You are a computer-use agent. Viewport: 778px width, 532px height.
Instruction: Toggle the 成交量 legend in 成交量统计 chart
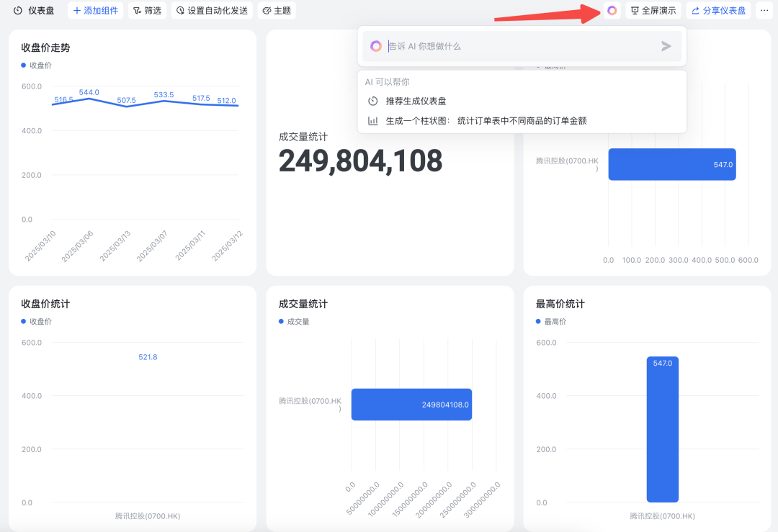tap(295, 321)
